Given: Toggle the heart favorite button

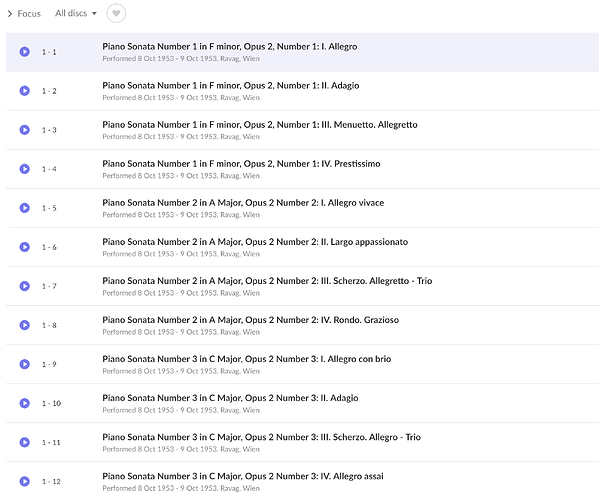Looking at the screenshot, I should tap(116, 13).
